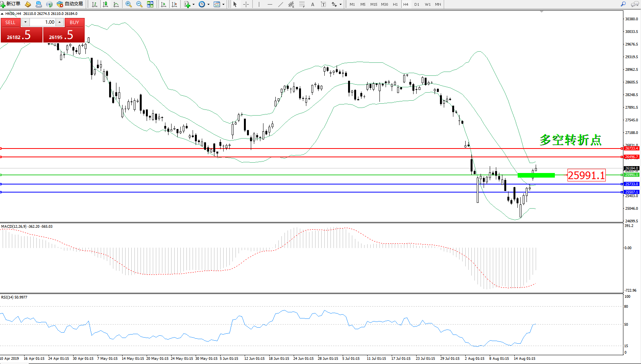
Task: Select the text label 'A' tool
Action: [x=312, y=4]
